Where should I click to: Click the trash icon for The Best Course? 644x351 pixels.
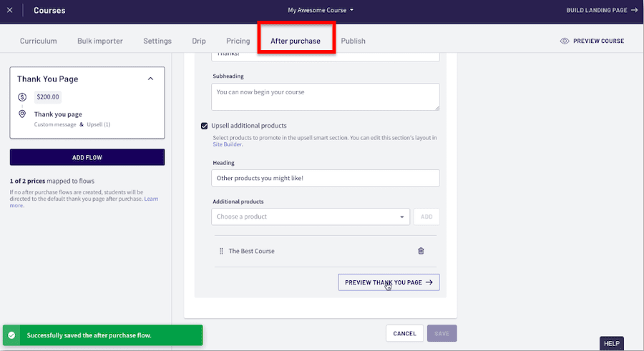click(x=421, y=251)
